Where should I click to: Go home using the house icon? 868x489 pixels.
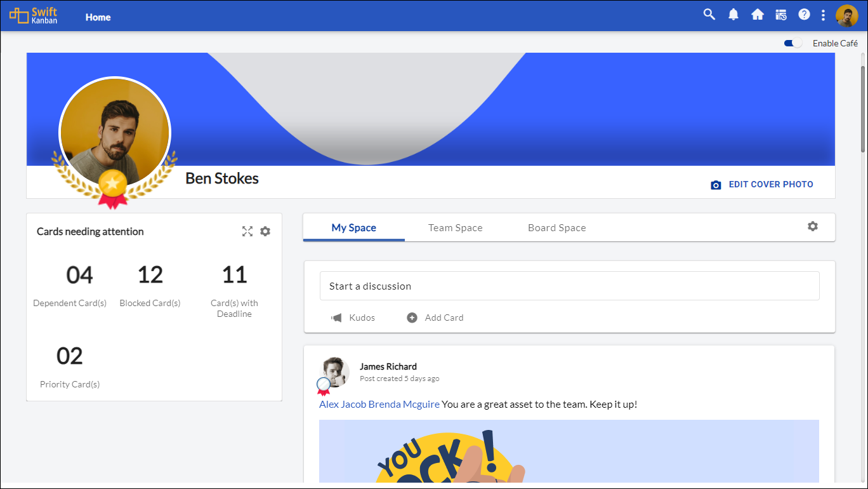click(758, 15)
